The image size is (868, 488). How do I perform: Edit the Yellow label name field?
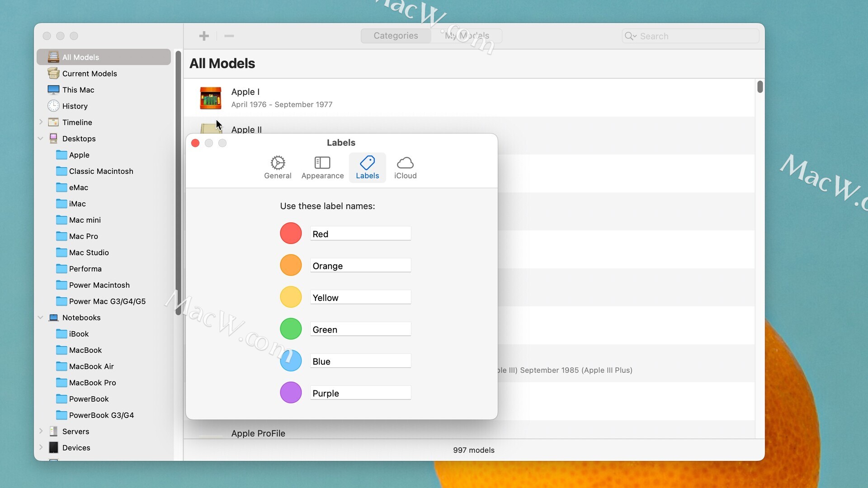(x=360, y=297)
